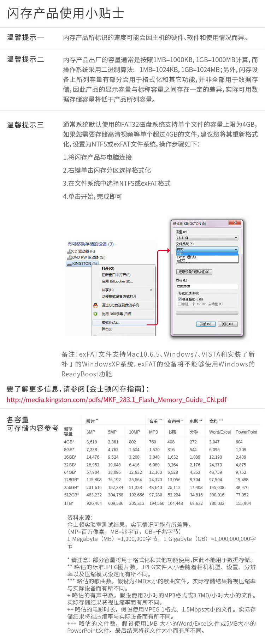Click the 10MP column header
Image resolution: width=265 pixels, height=644 pixels.
pyautogui.click(x=135, y=432)
